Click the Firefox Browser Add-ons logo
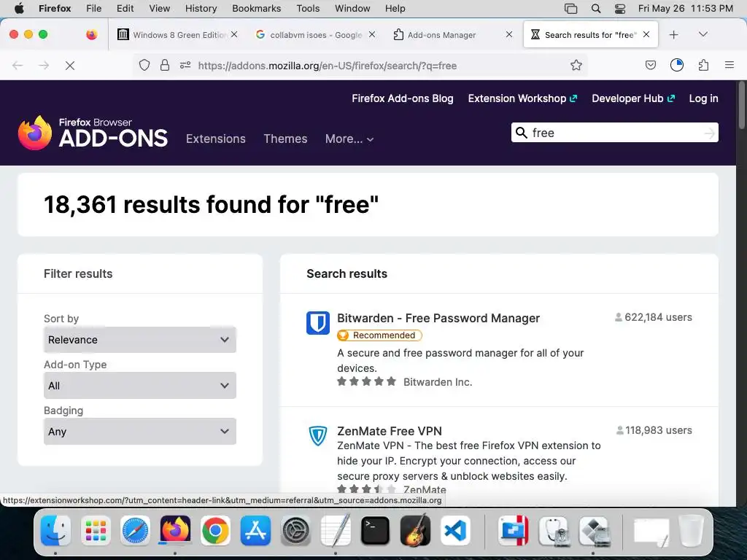Screen dimensions: 747x560 pyautogui.click(x=93, y=133)
